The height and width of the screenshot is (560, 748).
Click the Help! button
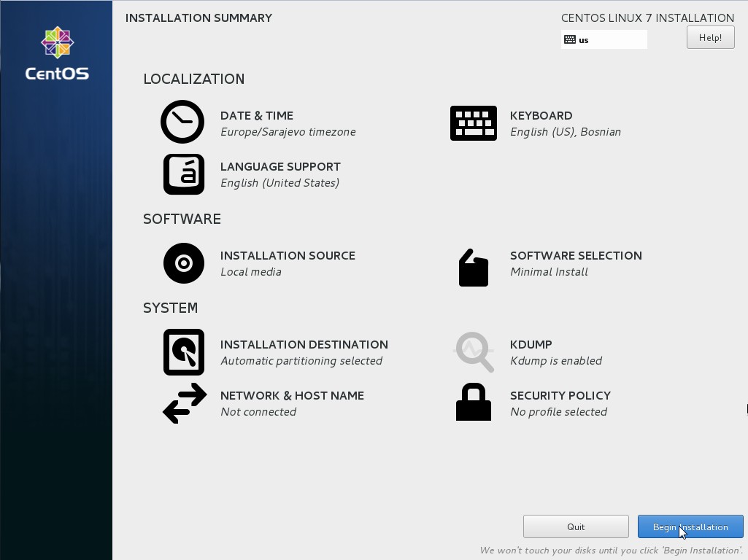[x=710, y=37]
